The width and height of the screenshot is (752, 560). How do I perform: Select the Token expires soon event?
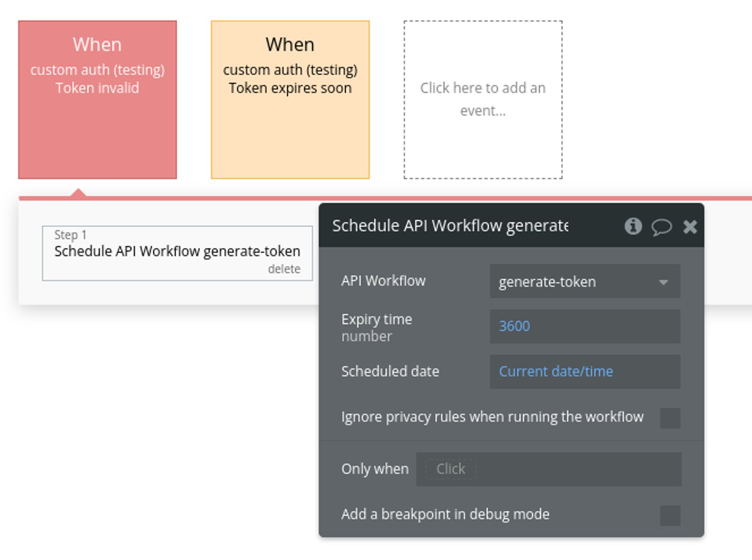290,100
